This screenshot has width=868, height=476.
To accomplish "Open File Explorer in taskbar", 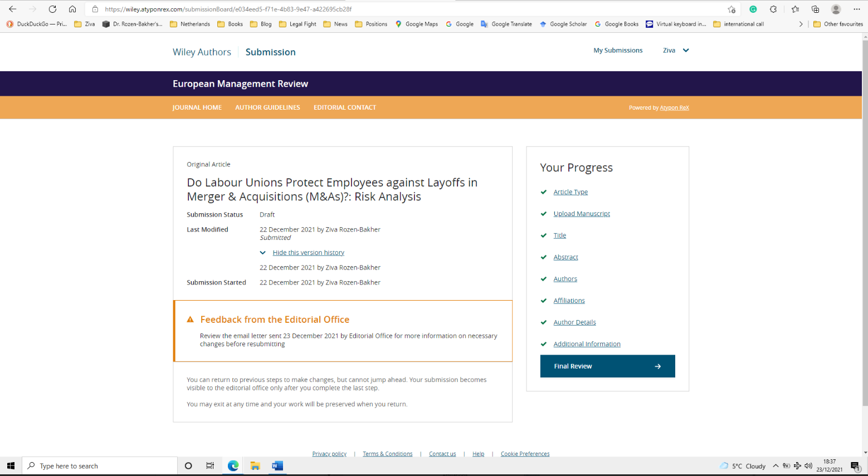I will click(x=255, y=466).
